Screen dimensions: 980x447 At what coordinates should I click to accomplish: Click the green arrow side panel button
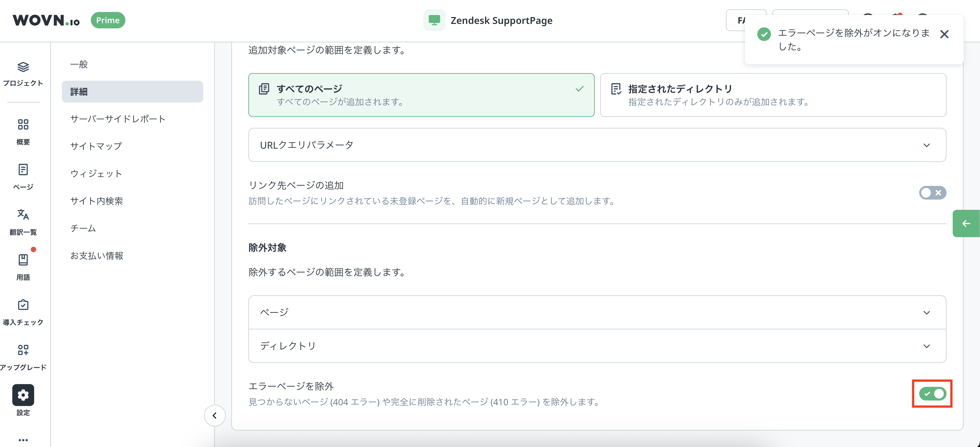[x=966, y=223]
